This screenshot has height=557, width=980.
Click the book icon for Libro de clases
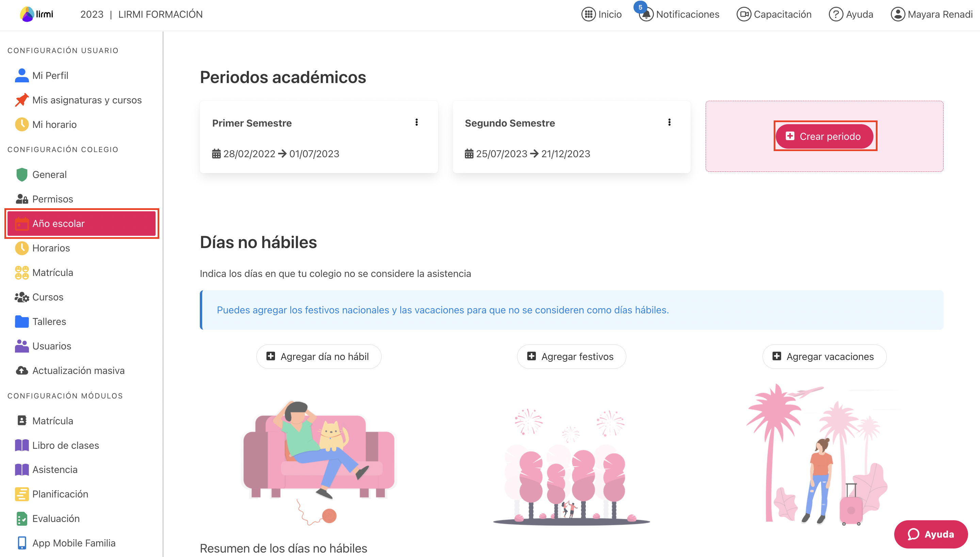[22, 445]
